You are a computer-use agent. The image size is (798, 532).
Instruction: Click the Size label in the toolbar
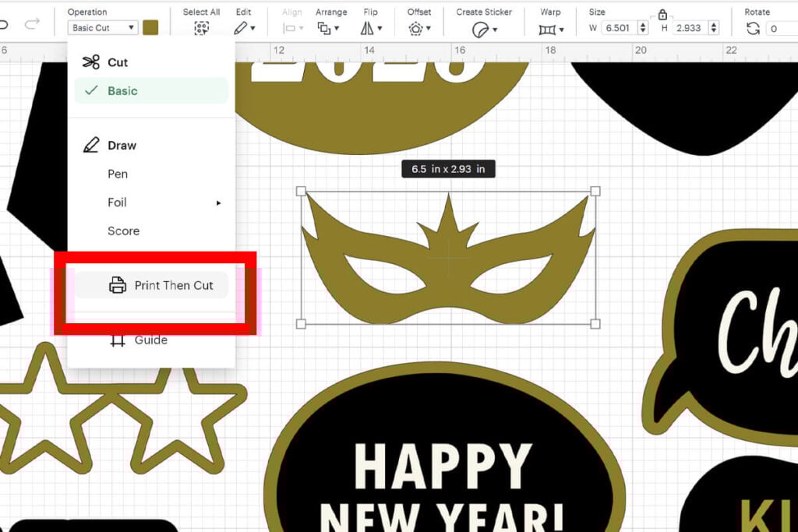[597, 12]
